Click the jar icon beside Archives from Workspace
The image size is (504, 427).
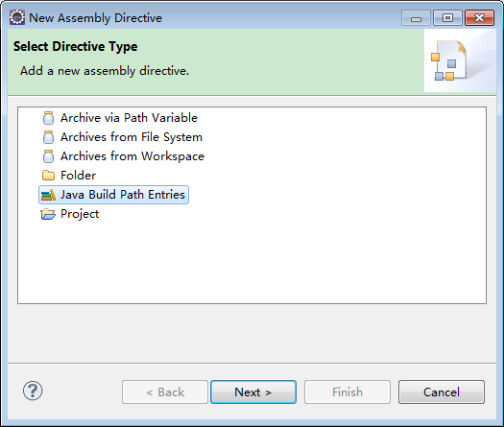48,156
